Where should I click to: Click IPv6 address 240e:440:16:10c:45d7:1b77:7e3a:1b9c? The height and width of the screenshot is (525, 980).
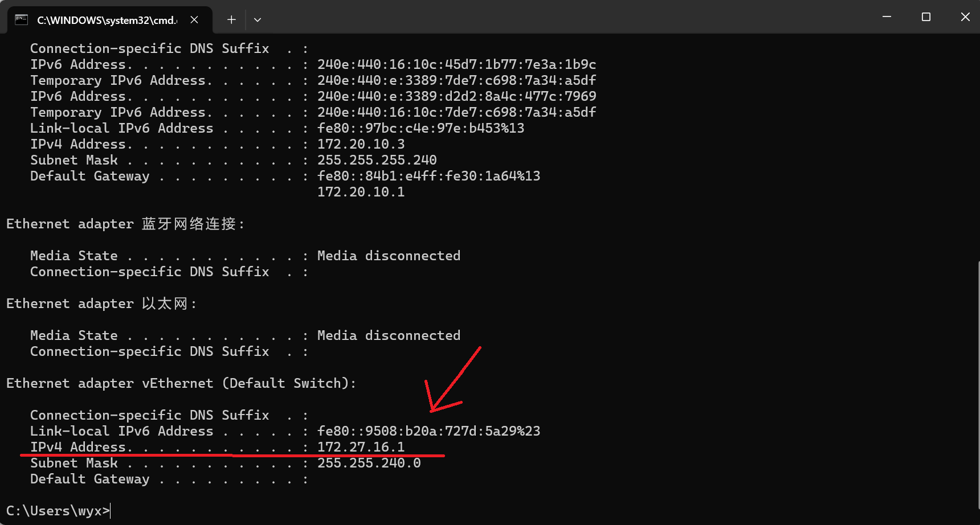[x=456, y=64]
